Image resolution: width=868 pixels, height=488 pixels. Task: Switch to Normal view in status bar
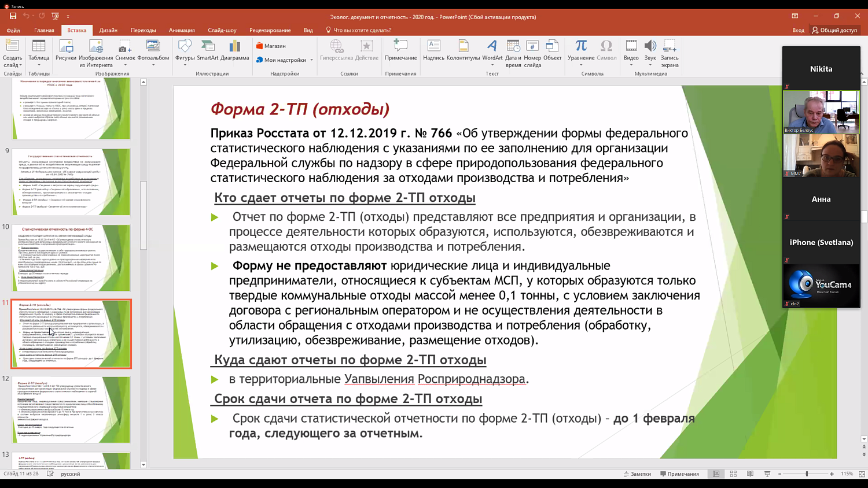coord(716,474)
